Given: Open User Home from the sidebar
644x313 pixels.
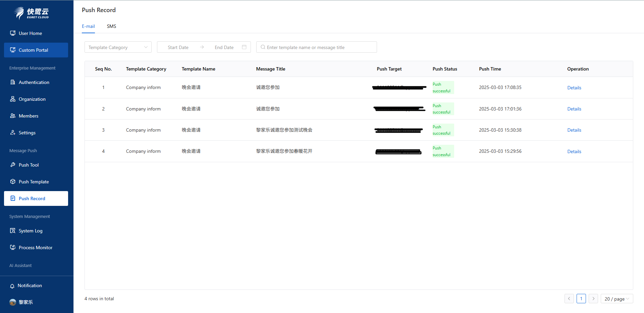Looking at the screenshot, I should [30, 33].
